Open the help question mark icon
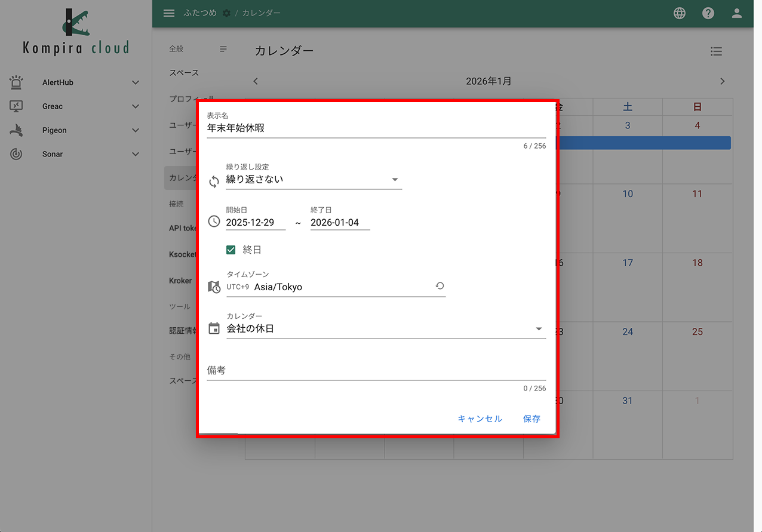Screen dimensions: 762x532 (x=708, y=13)
